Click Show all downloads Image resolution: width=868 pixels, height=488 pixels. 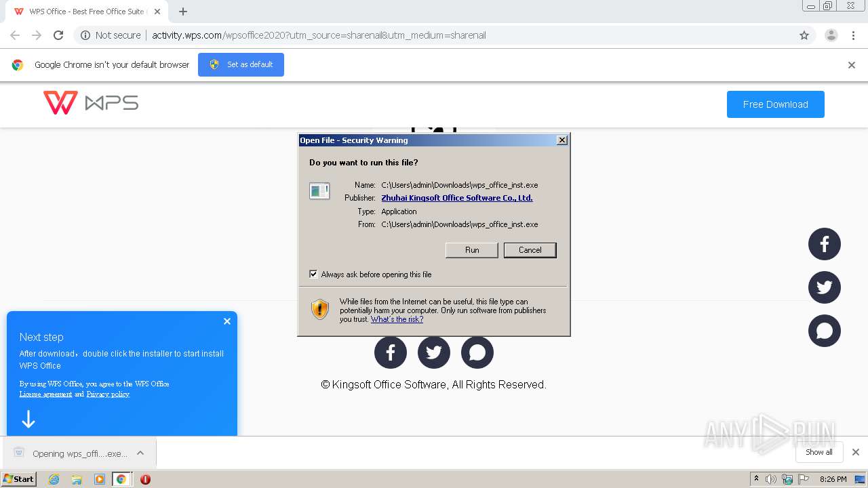(x=818, y=452)
